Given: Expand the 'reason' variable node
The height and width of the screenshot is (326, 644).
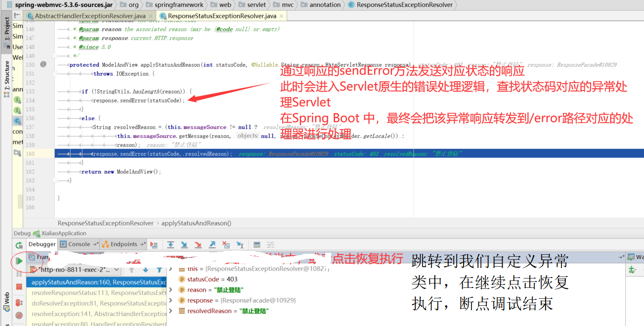Looking at the screenshot, I should tap(172, 290).
